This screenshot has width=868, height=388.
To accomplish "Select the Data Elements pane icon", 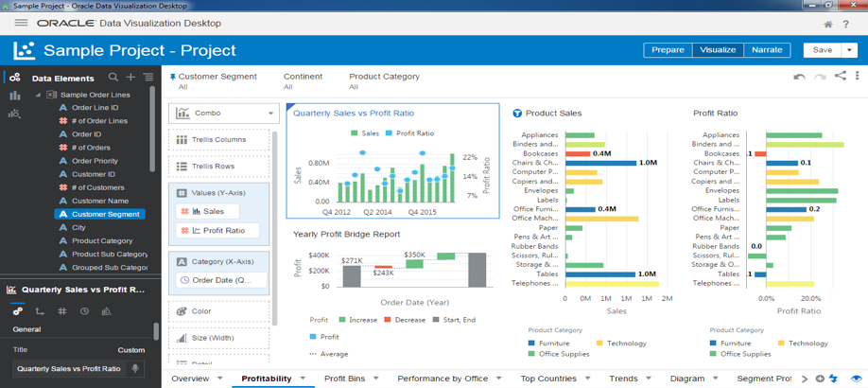I will click(15, 78).
